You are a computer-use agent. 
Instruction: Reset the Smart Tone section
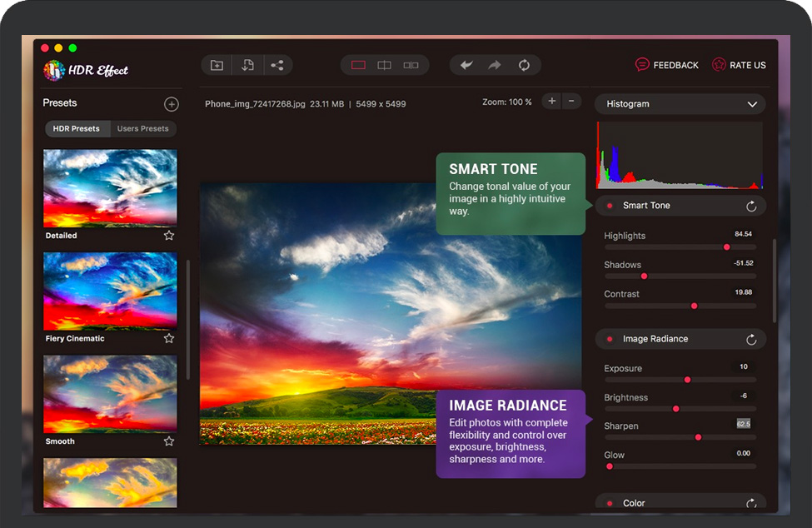[751, 206]
